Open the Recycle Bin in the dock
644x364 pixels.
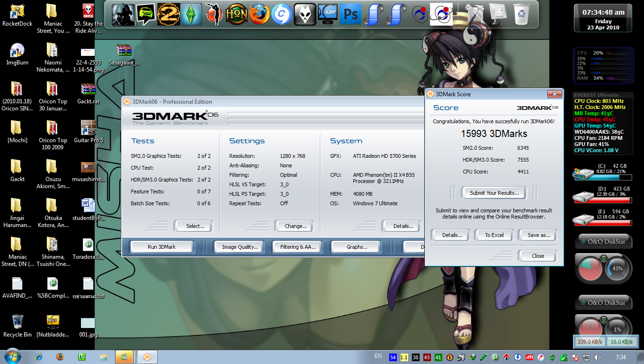[x=521, y=14]
